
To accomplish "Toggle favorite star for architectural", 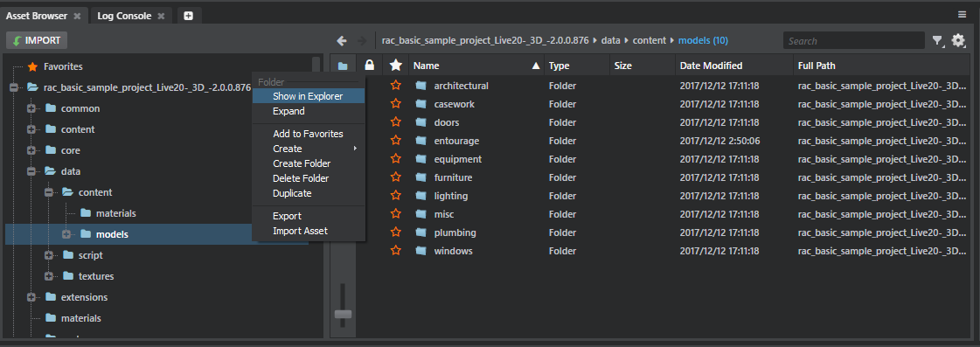I will pyautogui.click(x=395, y=86).
